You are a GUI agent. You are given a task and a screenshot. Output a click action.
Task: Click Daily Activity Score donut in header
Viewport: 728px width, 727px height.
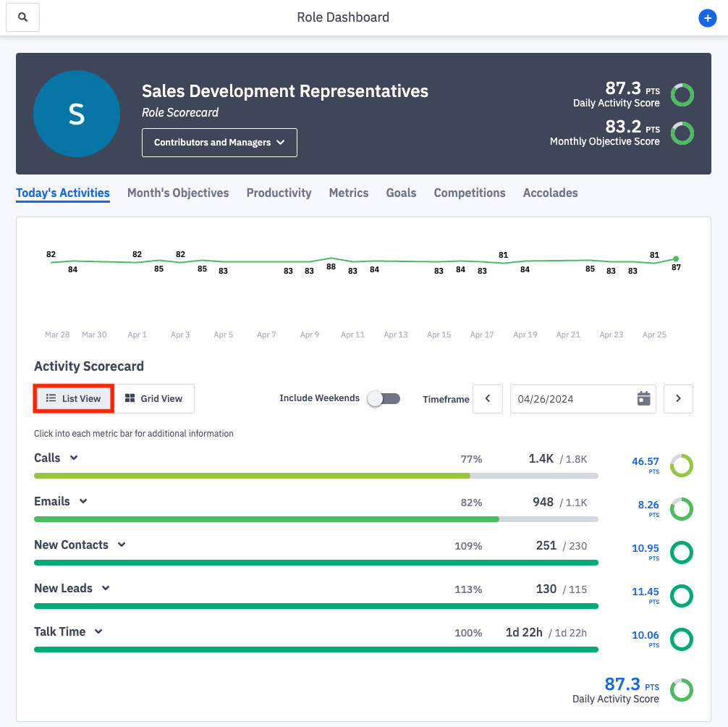[x=682, y=95]
